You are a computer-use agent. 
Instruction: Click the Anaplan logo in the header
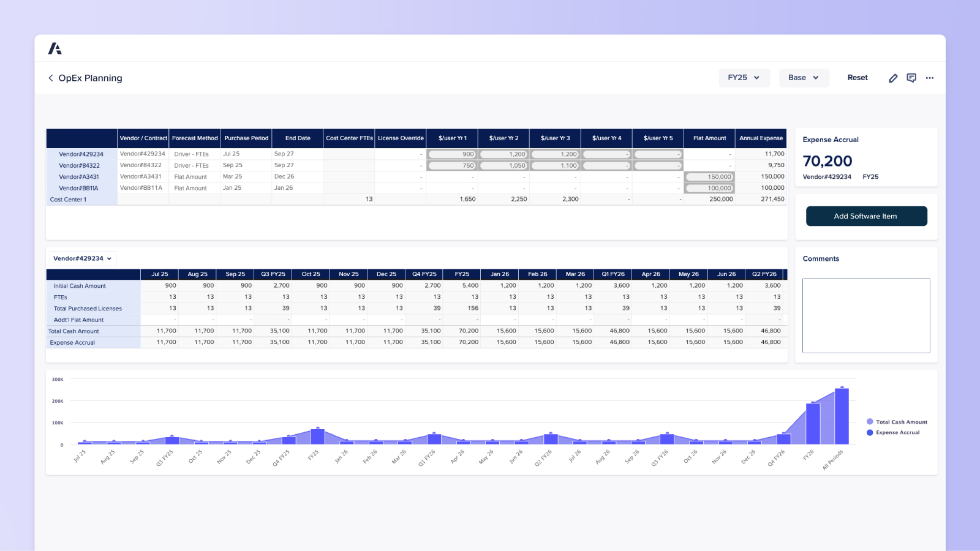click(55, 47)
